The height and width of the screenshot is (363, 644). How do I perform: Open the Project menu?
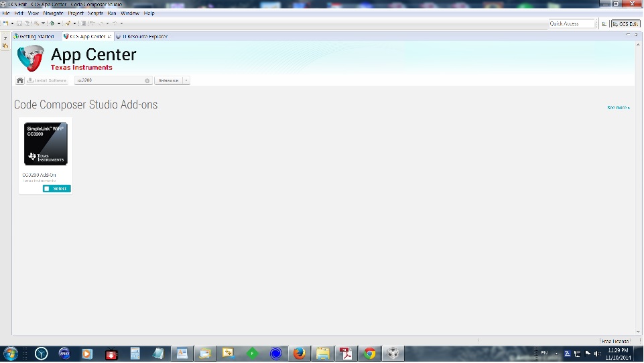coord(76,13)
